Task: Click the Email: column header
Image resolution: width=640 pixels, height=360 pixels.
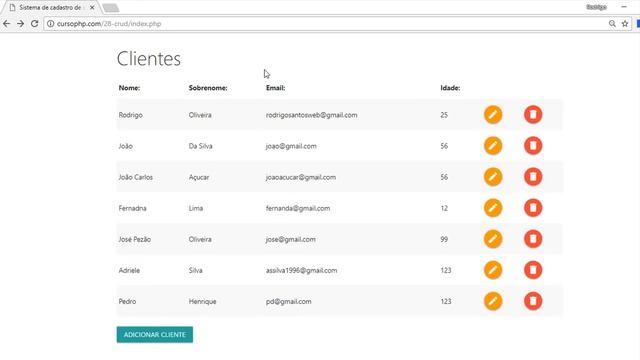Action: pos(276,88)
